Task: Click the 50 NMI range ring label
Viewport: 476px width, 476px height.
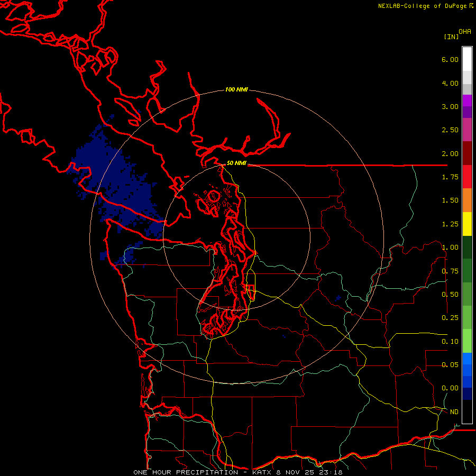Action: tap(236, 163)
